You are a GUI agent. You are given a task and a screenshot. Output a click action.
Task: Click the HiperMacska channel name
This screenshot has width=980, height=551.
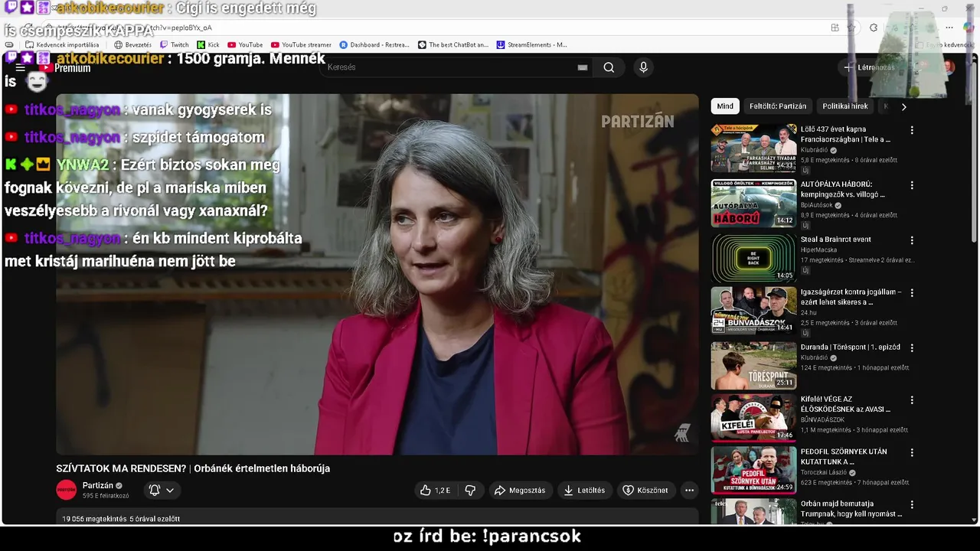pos(818,249)
